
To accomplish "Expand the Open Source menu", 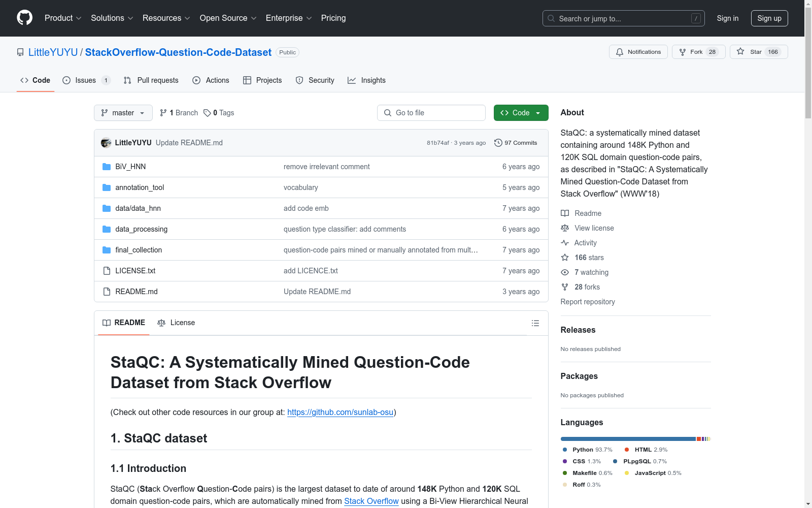I will click(x=228, y=18).
